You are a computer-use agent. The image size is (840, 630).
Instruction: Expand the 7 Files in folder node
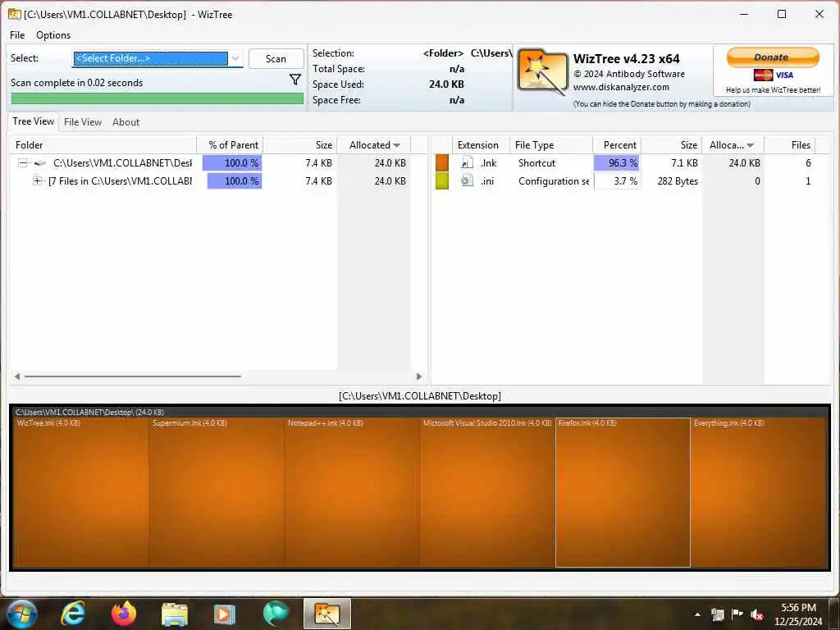(38, 181)
